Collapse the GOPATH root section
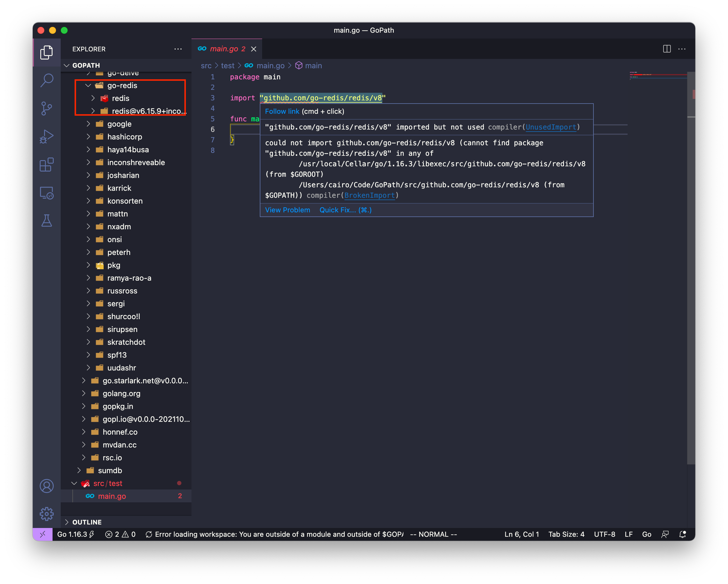The image size is (728, 584). point(86,65)
